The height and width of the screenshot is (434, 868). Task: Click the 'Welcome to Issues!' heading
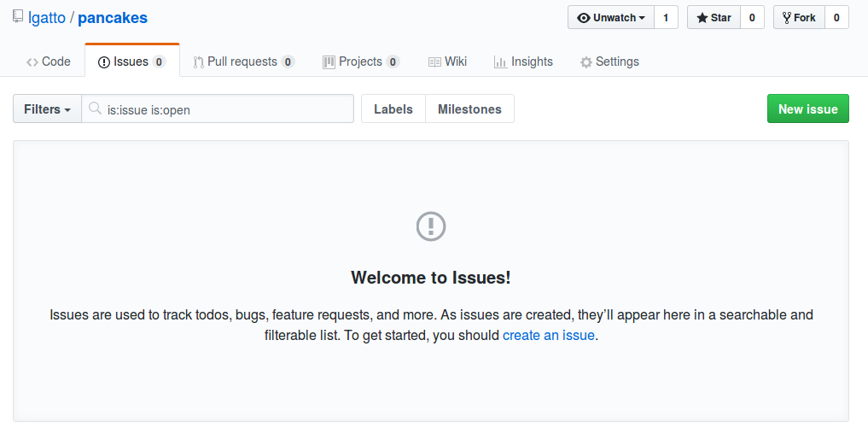(x=431, y=277)
